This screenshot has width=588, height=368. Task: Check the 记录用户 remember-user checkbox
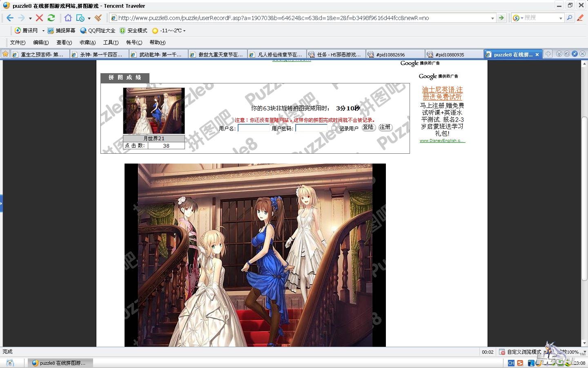pos(334,128)
